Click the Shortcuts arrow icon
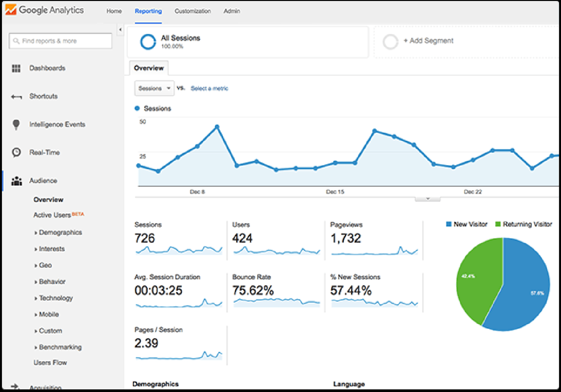The image size is (561, 392). pyautogui.click(x=16, y=97)
